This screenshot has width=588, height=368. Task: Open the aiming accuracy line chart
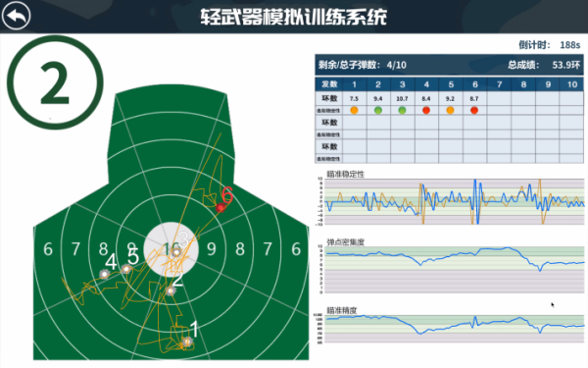[x=454, y=329]
